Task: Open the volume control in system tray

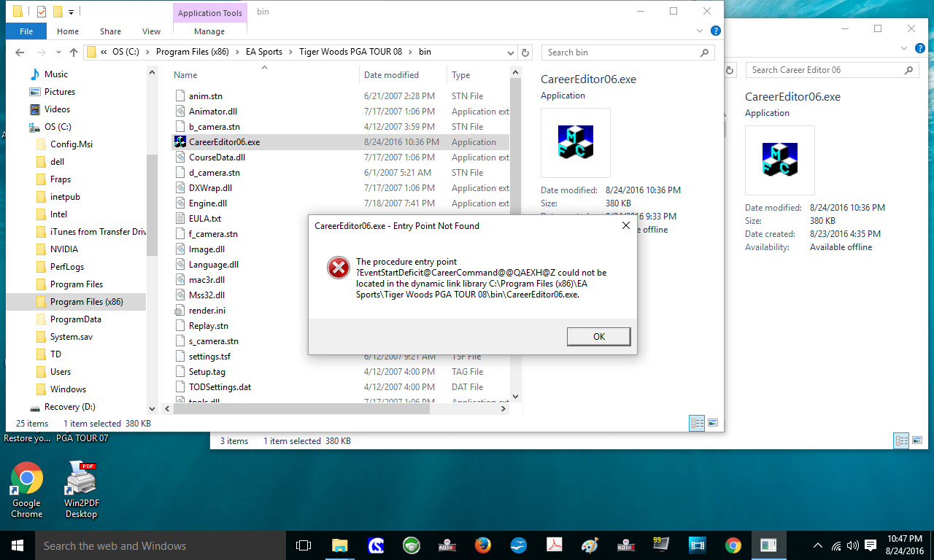Action: click(x=853, y=545)
